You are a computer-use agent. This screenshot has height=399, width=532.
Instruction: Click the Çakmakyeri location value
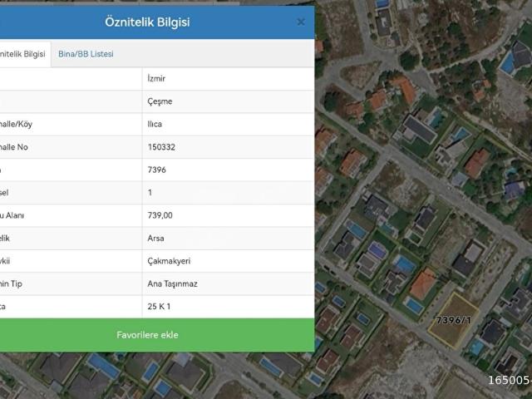point(169,261)
